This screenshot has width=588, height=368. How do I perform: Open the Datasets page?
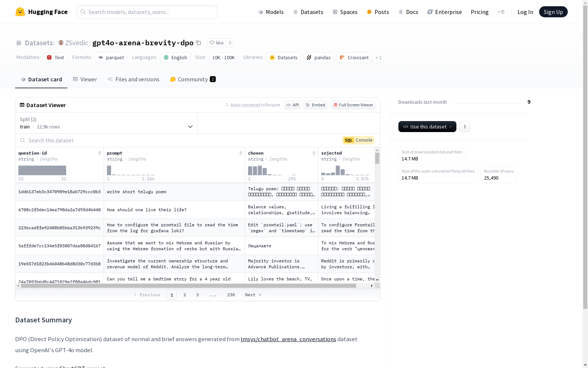[x=308, y=12]
